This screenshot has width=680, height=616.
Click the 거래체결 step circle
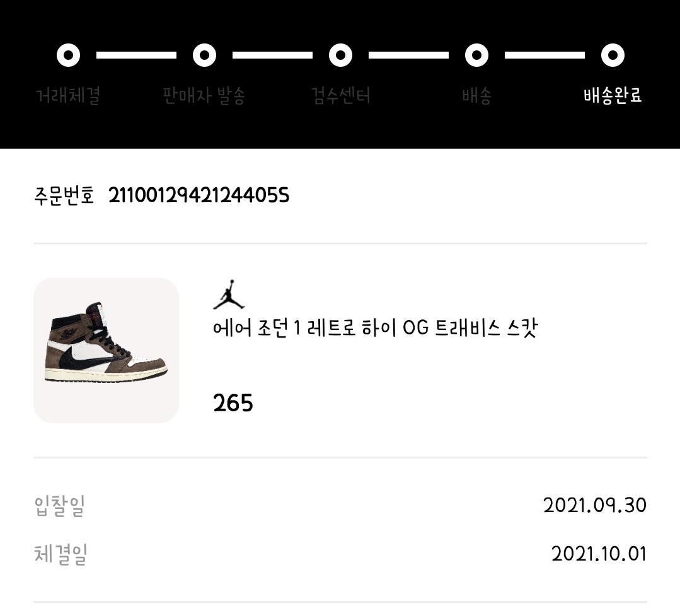pyautogui.click(x=68, y=55)
